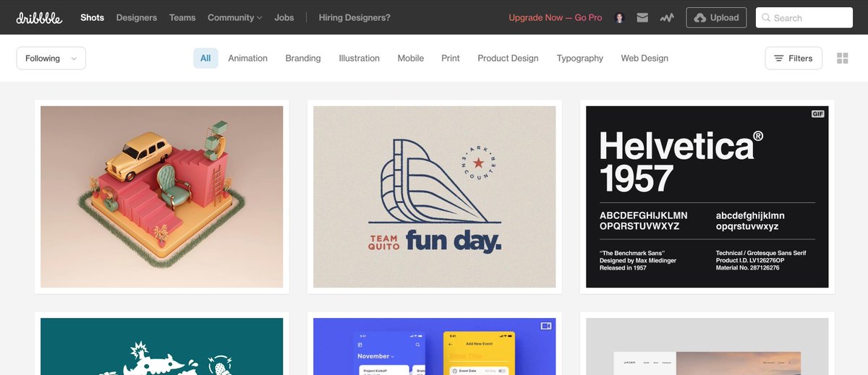868x375 pixels.
Task: Click the GIF badge on Helvetica shot
Action: coord(818,114)
